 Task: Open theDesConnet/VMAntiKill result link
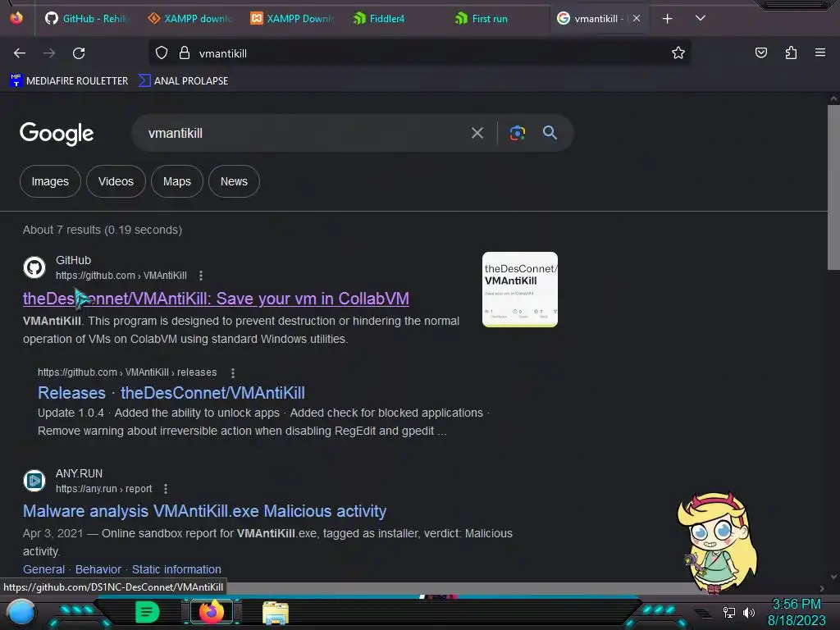point(216,299)
